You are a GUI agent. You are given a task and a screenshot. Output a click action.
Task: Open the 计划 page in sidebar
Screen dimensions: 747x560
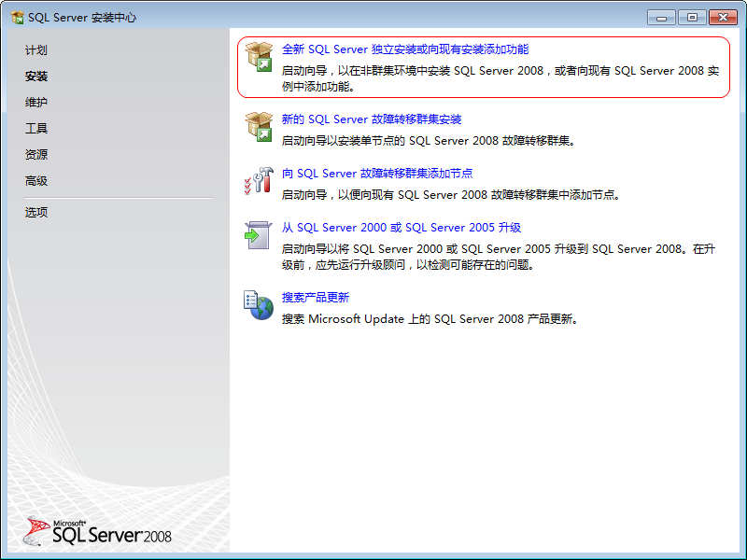[x=36, y=50]
